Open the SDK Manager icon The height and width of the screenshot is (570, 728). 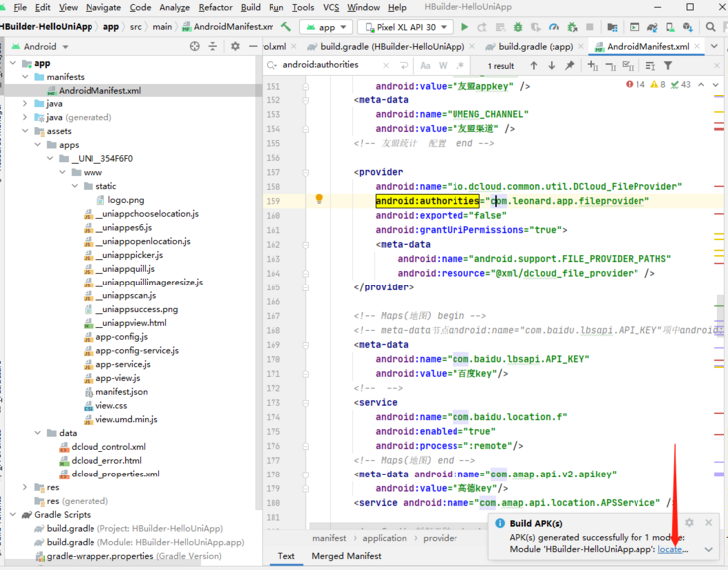click(x=688, y=27)
